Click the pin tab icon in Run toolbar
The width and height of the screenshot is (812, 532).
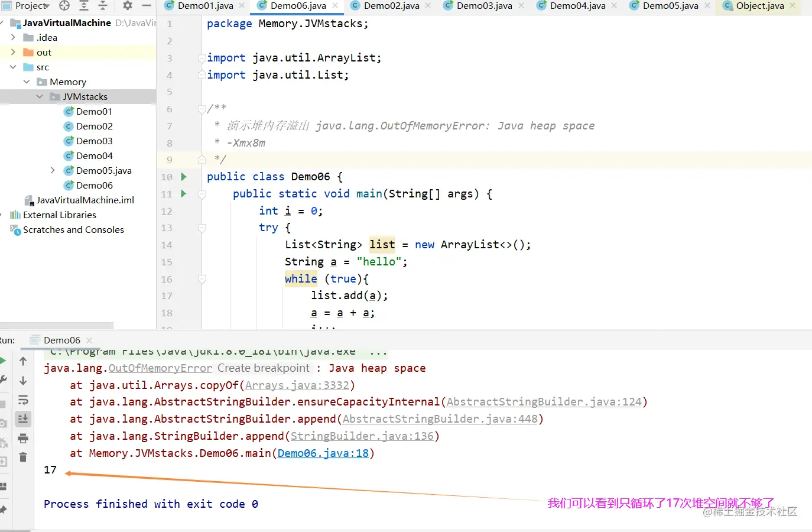click(x=2, y=509)
